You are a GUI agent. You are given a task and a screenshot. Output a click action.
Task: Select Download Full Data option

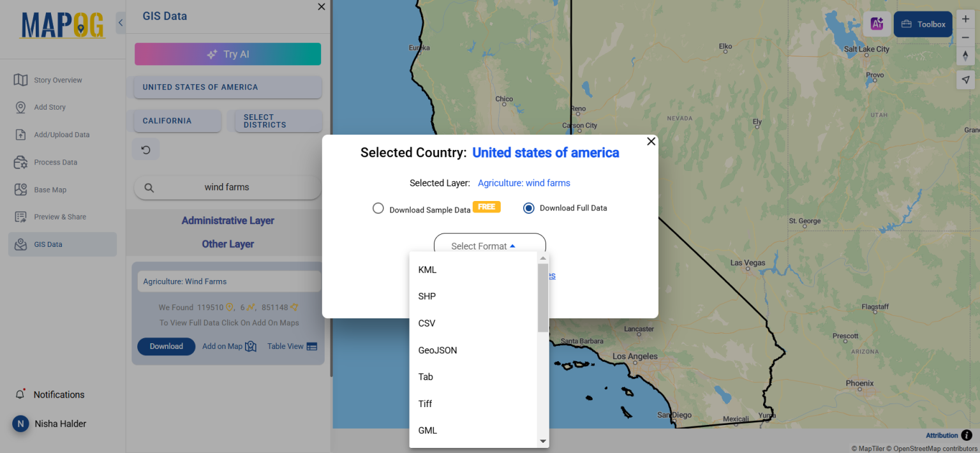click(528, 208)
